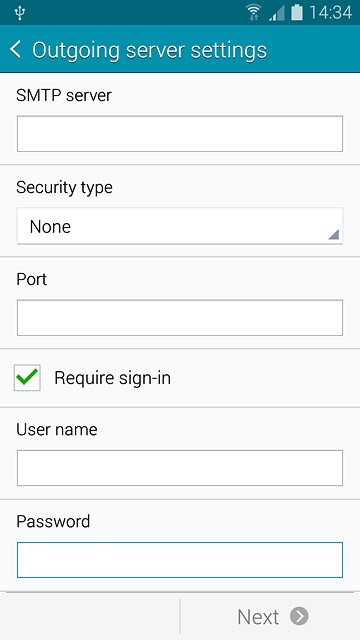Tap the Wi-Fi icon in status bar
Viewport: 360px width, 640px height.
pos(254,13)
